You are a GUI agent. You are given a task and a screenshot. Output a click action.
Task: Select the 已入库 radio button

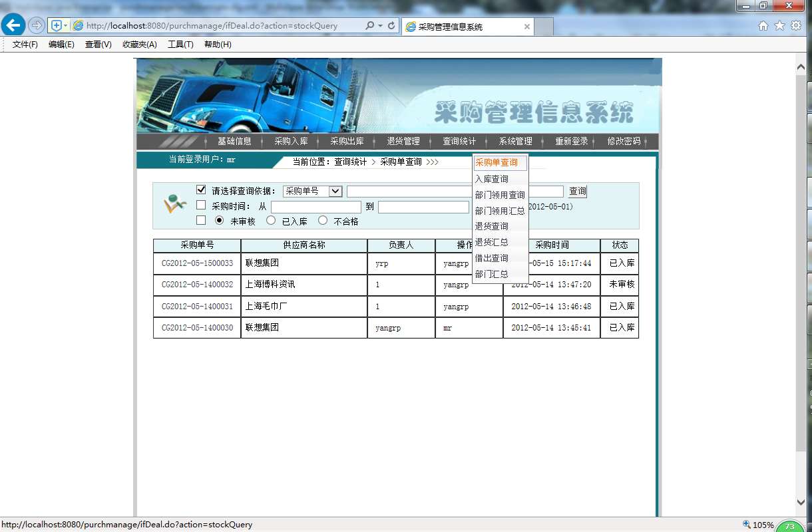[x=271, y=221]
